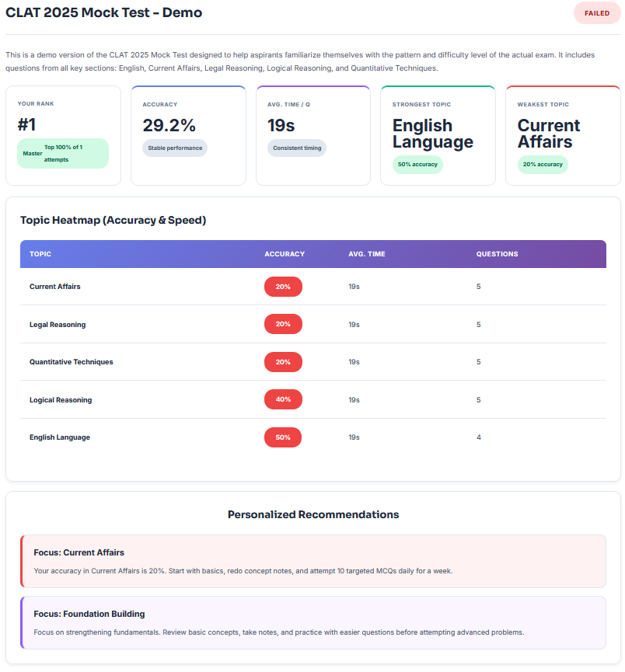Click the red 40% pill for Logical Reasoning
The height and width of the screenshot is (672, 625).
point(283,399)
